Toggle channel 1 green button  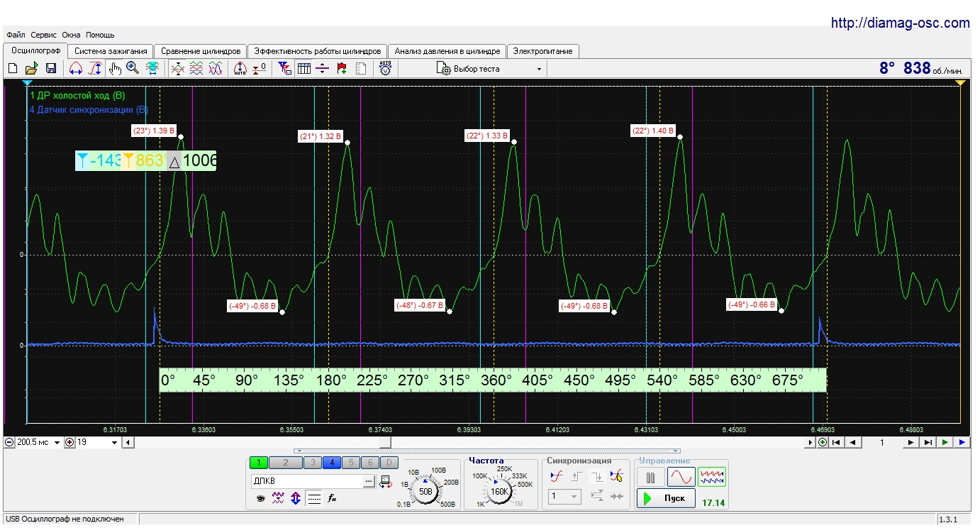coord(259,463)
